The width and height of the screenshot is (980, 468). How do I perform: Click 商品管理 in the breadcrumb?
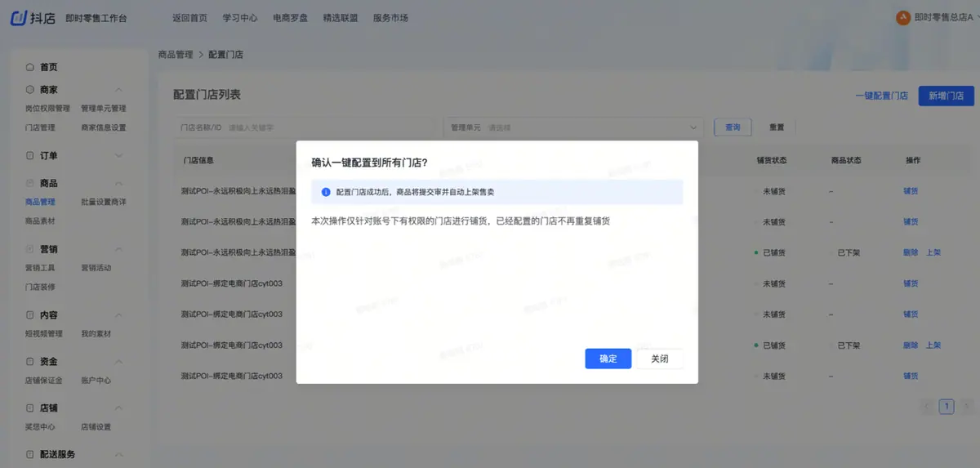coord(176,55)
